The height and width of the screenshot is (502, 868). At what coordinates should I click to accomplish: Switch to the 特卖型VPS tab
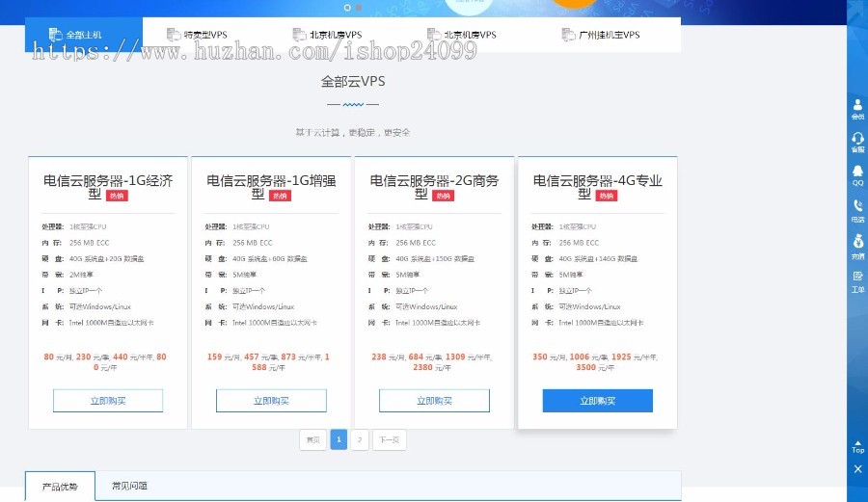(x=197, y=35)
